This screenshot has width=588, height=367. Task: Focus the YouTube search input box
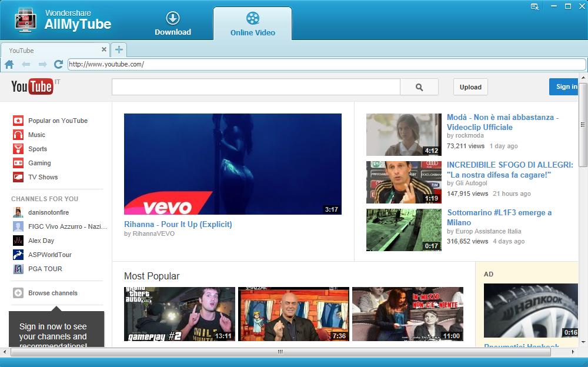(x=256, y=87)
